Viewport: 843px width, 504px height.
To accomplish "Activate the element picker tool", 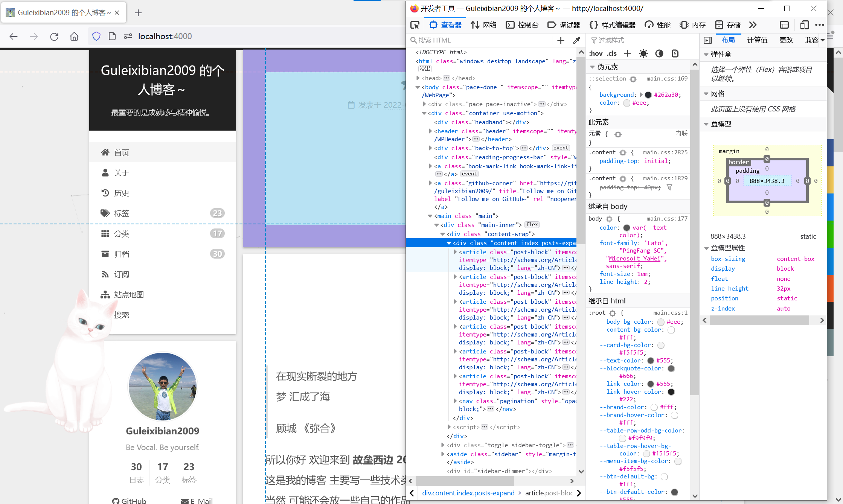I will coord(415,25).
